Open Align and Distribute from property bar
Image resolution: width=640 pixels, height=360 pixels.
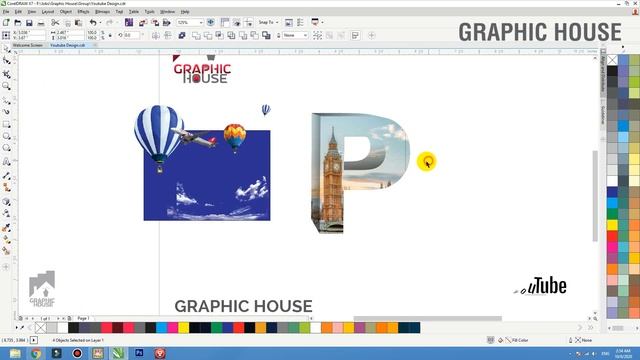pyautogui.click(x=356, y=36)
